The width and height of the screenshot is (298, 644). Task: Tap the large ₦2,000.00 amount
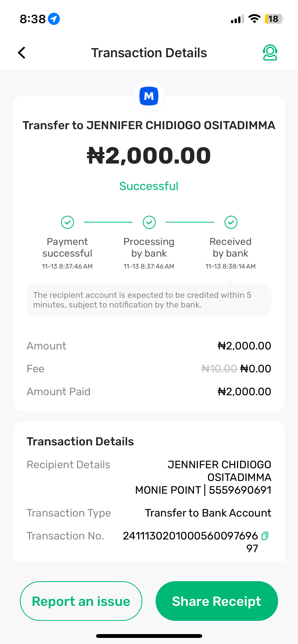tap(149, 155)
